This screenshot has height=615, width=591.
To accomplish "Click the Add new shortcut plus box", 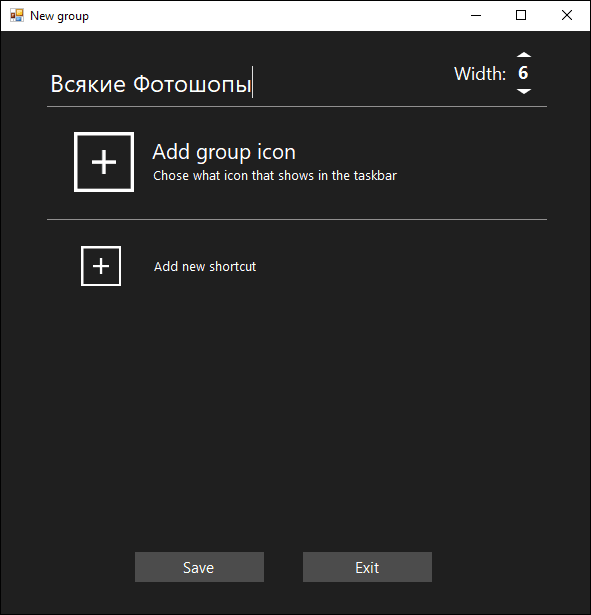I will coord(101,266).
